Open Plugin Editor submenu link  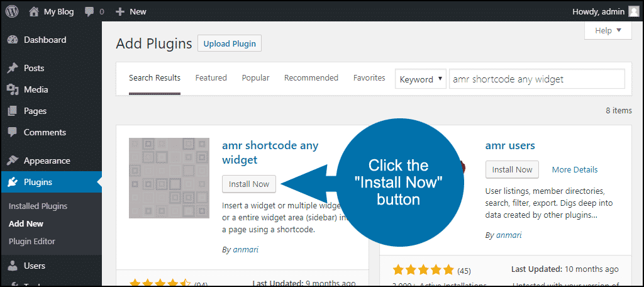(x=31, y=241)
